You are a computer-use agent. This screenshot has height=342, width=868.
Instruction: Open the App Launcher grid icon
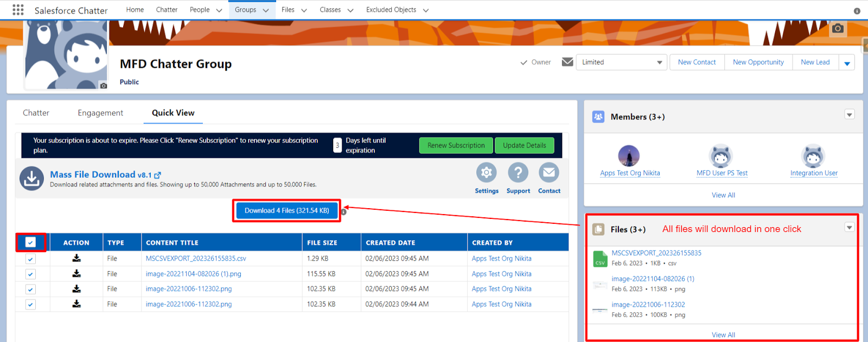pos(18,10)
